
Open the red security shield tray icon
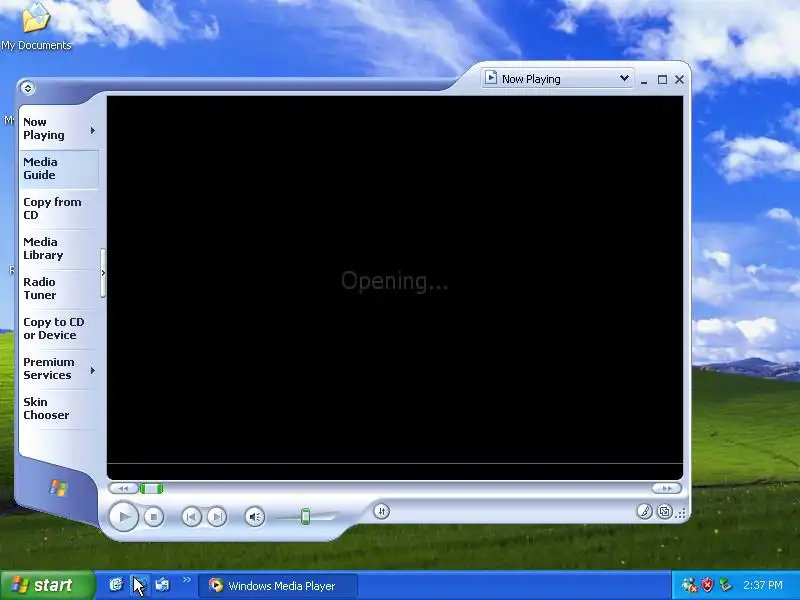707,585
